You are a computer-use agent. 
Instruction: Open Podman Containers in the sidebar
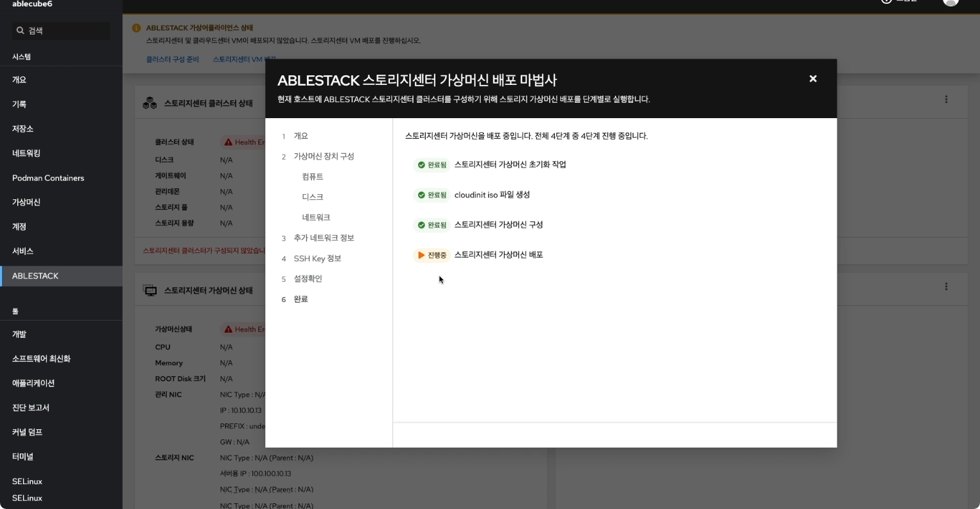click(61, 178)
